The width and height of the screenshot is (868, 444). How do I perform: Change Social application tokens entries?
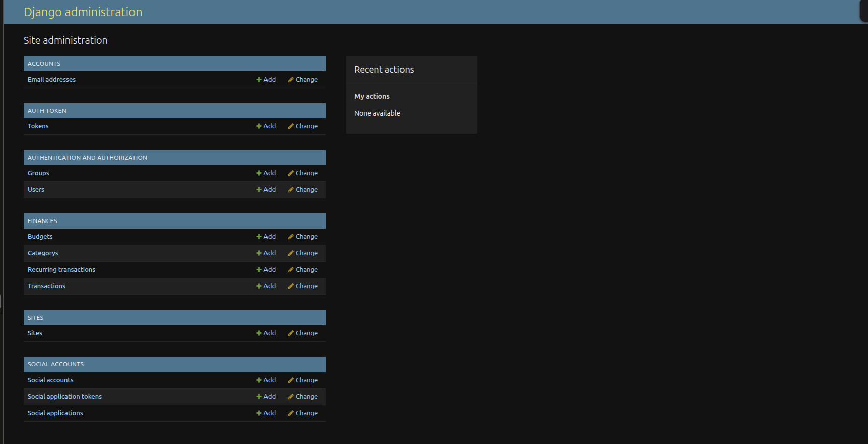(303, 397)
